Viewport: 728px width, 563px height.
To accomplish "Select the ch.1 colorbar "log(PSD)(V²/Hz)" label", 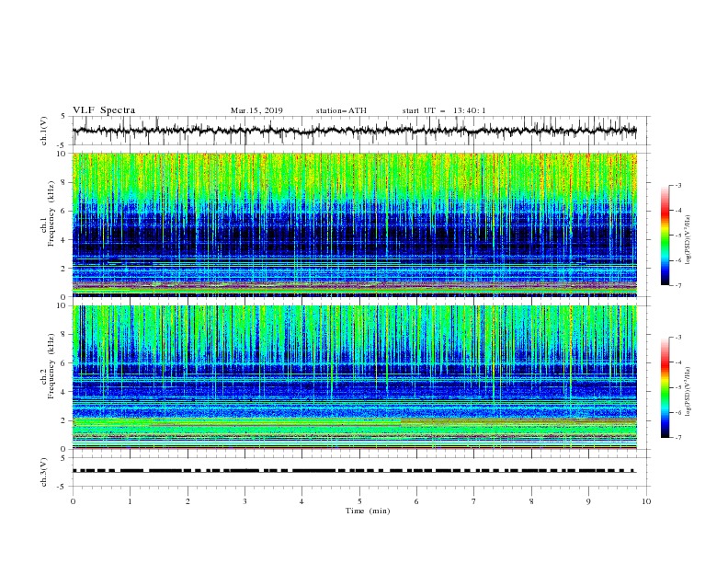I will tap(688, 240).
